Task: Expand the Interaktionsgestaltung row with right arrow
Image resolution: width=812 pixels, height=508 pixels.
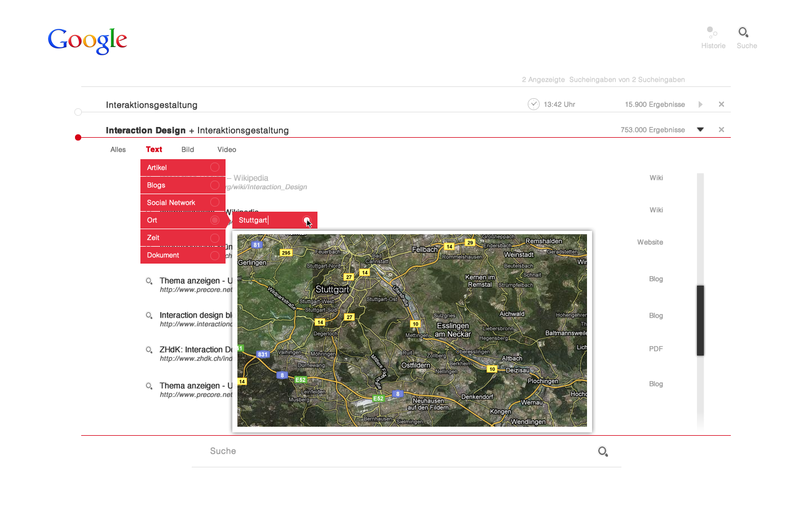Action: (700, 104)
